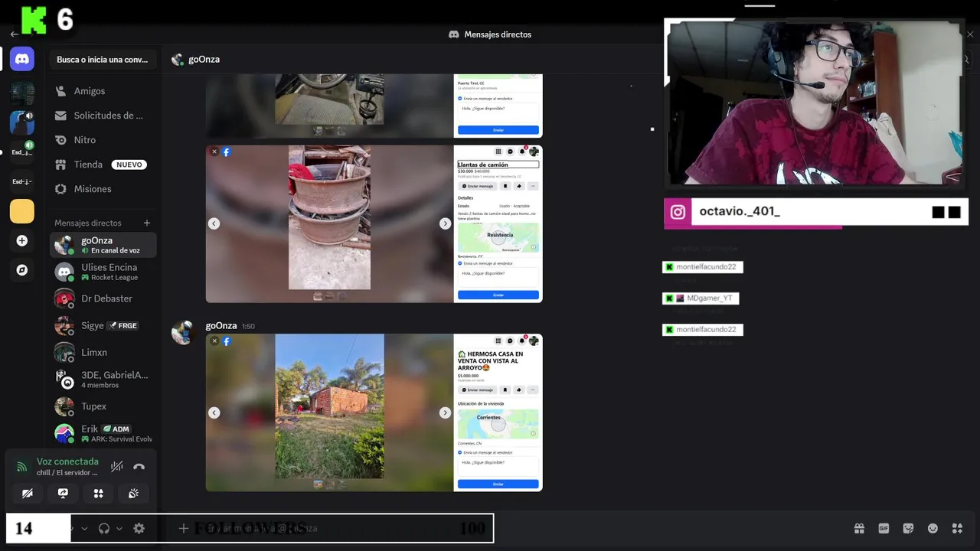Click the 'Voz conectada' voice status
Screen dimensions: 980x551
coord(67,461)
